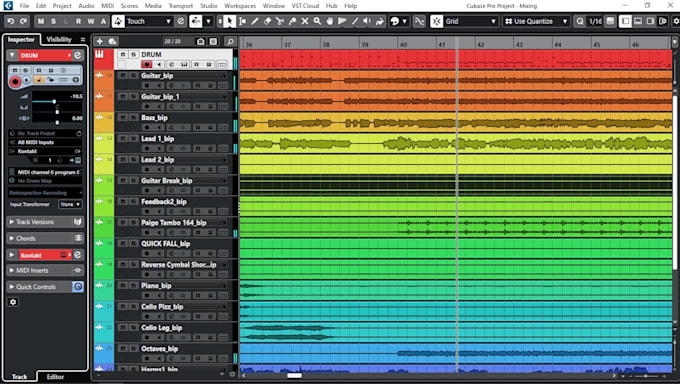Screen dimensions: 680x384
Task: Click Retrospective Recording in Inspector
Action: click(x=45, y=193)
